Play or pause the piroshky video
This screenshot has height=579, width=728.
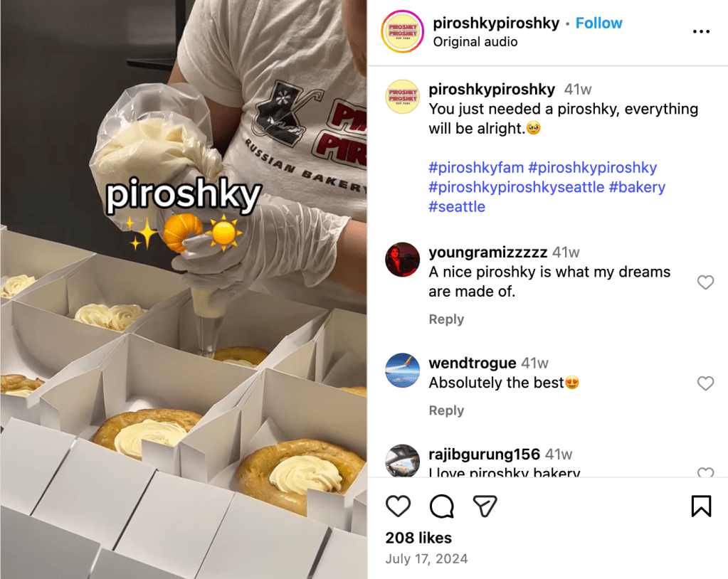tap(184, 289)
